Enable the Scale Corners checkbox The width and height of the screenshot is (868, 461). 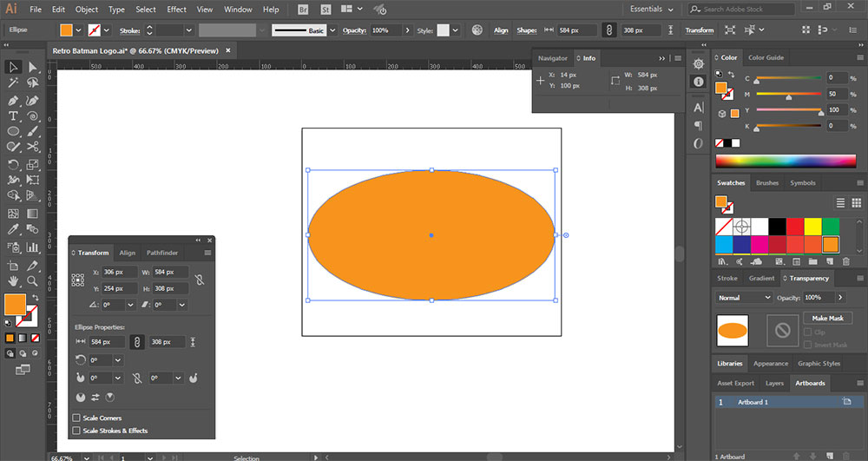(x=76, y=418)
